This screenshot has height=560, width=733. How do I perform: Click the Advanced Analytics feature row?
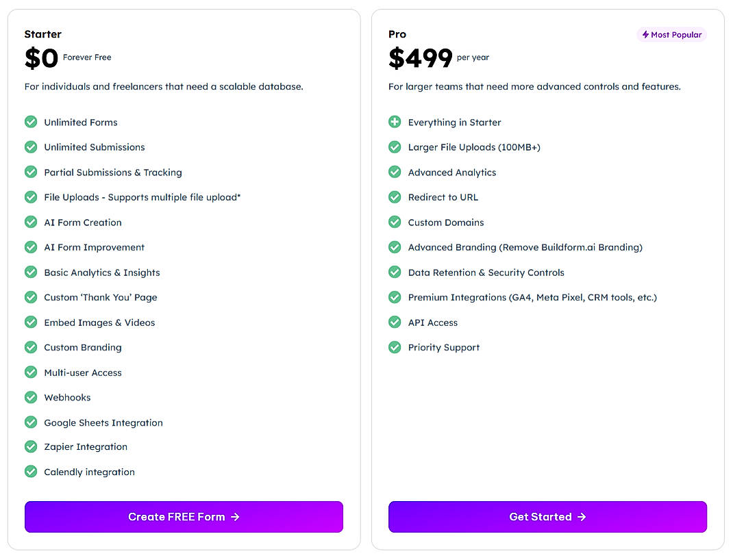[x=452, y=172]
